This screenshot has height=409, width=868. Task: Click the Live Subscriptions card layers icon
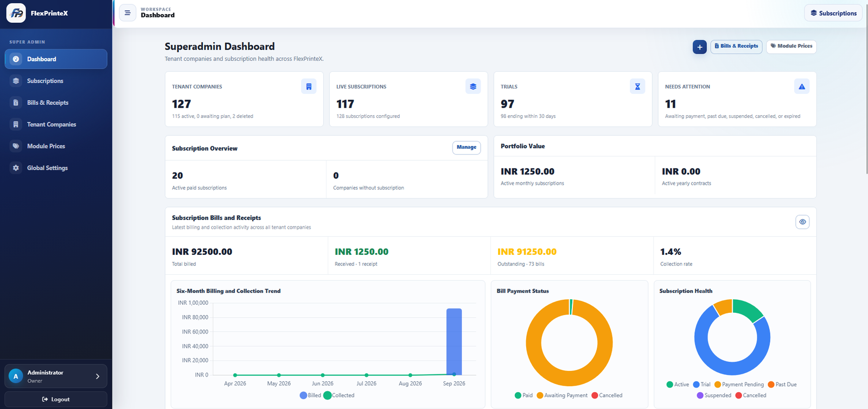point(473,86)
